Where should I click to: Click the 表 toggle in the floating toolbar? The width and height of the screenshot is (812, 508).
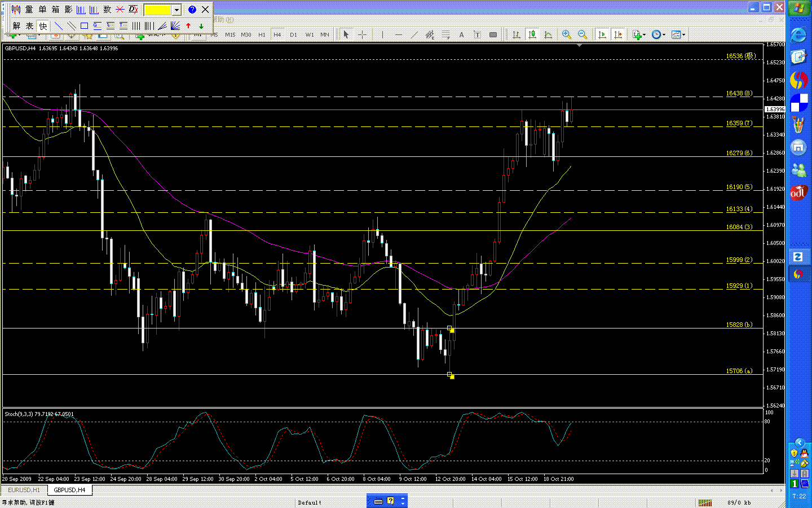pyautogui.click(x=29, y=26)
